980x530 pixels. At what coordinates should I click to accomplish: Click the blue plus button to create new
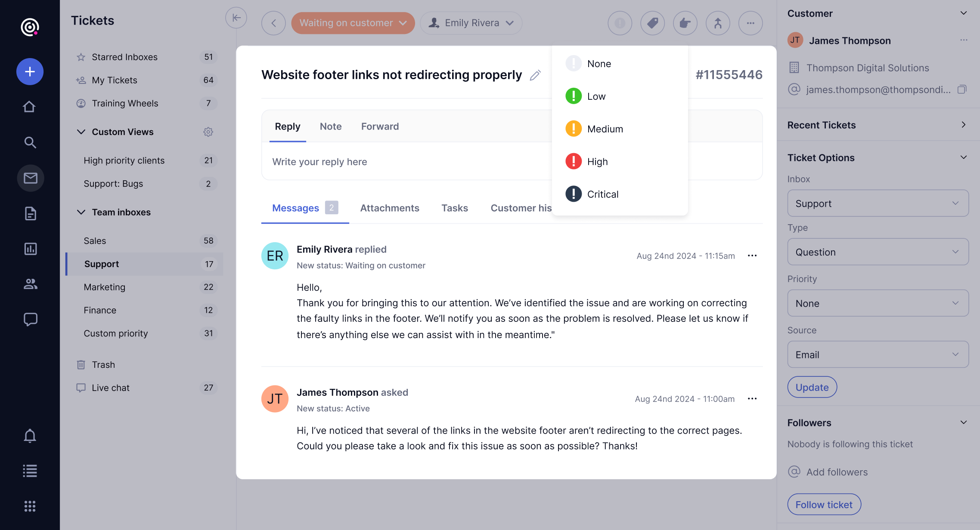click(30, 71)
